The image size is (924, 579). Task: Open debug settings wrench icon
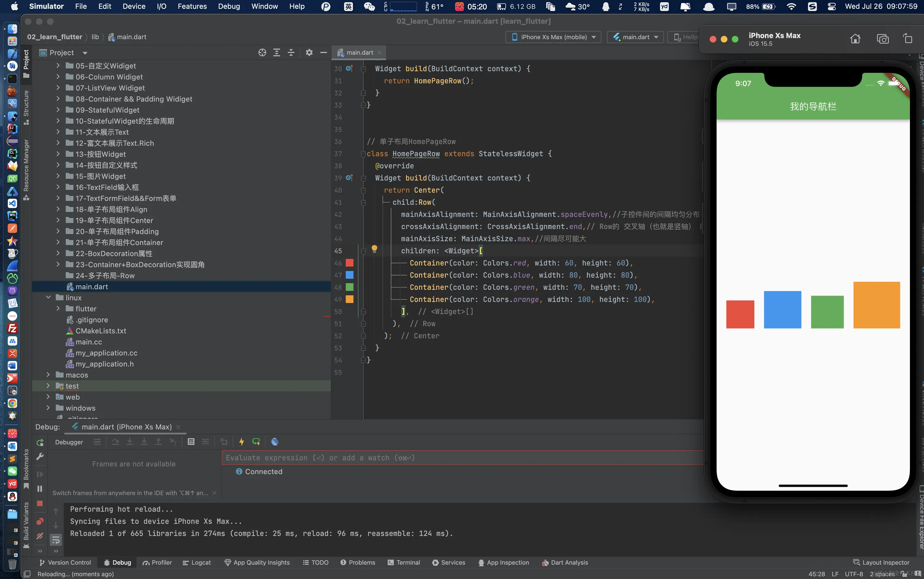coord(40,457)
